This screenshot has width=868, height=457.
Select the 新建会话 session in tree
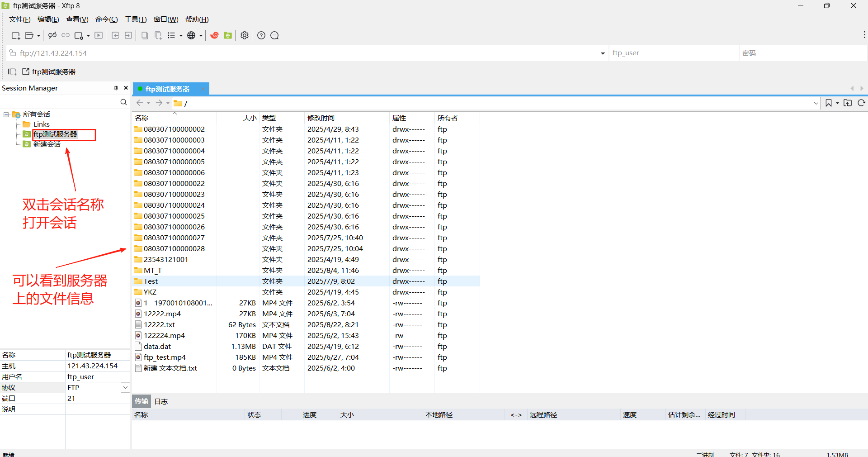pos(42,144)
